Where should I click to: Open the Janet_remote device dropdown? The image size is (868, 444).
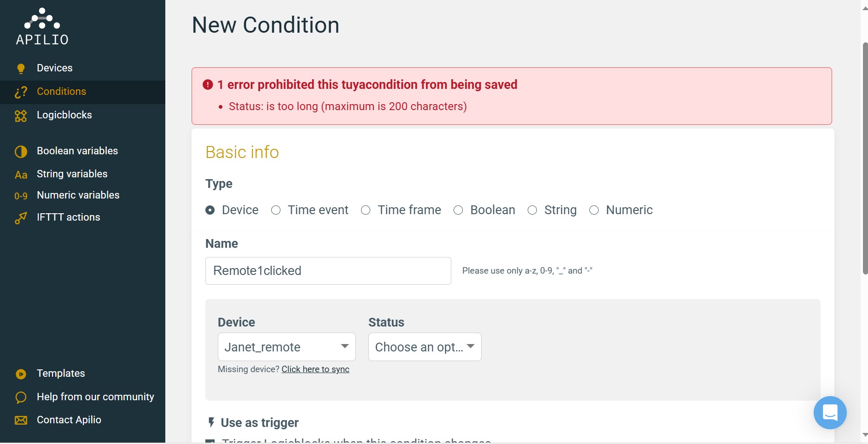click(286, 347)
